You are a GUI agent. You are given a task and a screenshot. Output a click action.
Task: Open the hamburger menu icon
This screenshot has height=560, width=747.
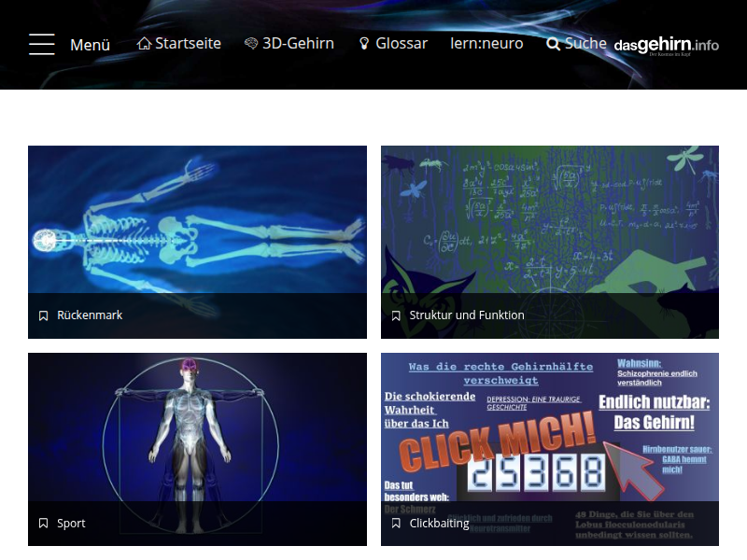[42, 44]
